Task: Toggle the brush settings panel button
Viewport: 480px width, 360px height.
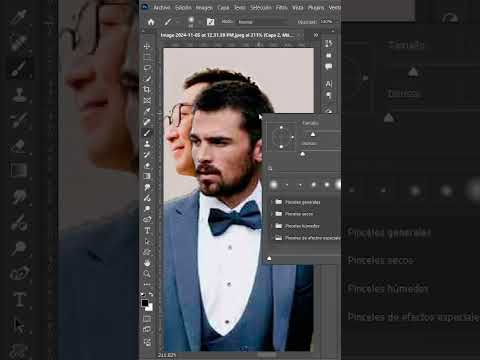Action: [210, 22]
